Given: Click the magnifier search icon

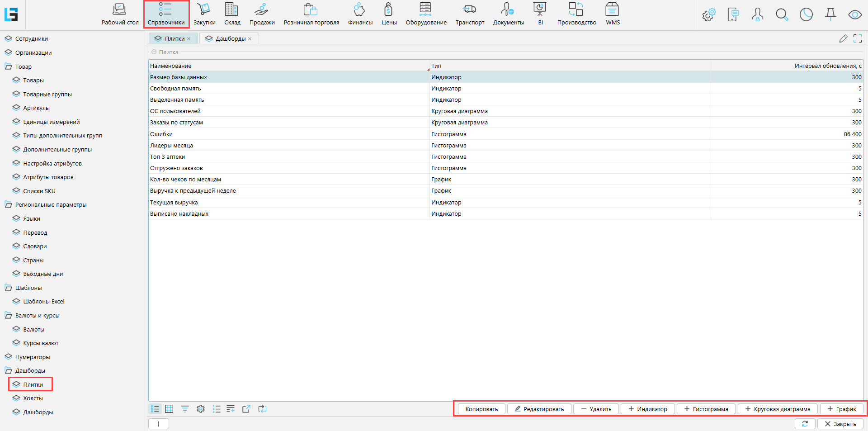Looking at the screenshot, I should point(782,15).
